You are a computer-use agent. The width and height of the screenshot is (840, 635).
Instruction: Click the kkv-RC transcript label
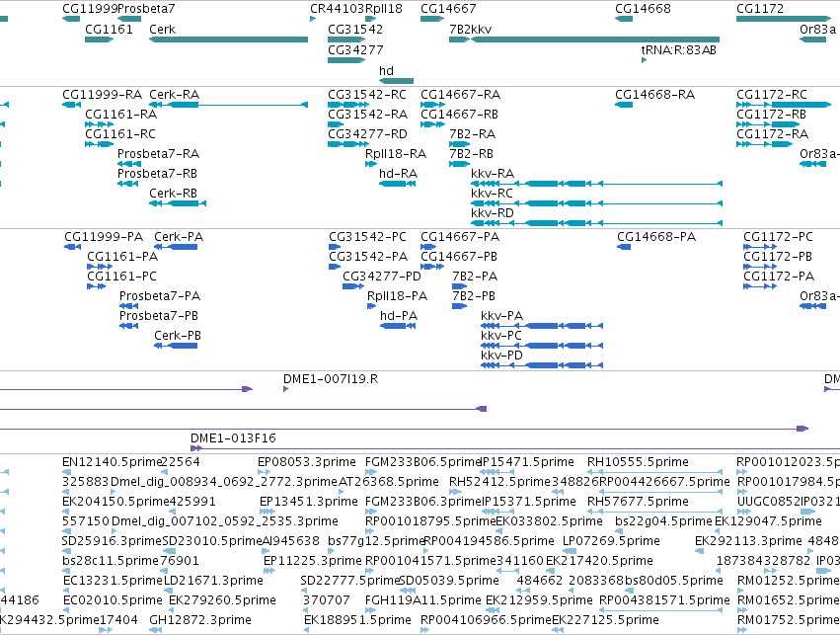coord(492,193)
